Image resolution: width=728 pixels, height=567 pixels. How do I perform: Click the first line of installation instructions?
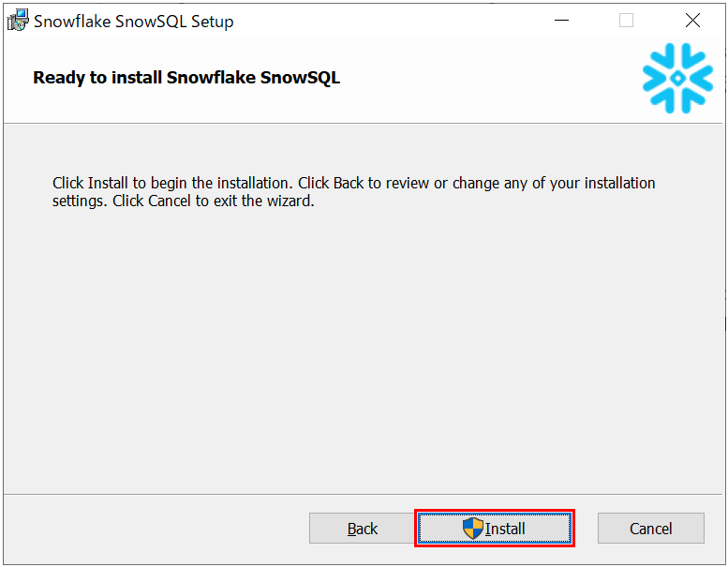pyautogui.click(x=353, y=183)
